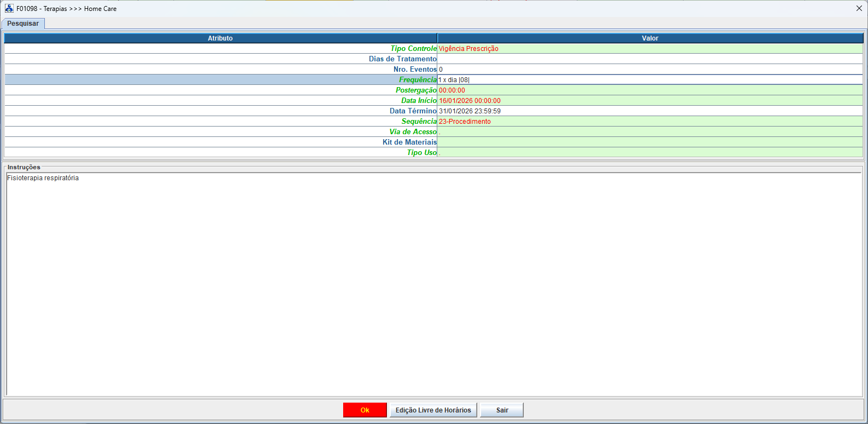Click the Kit de Materiais value cell

650,142
